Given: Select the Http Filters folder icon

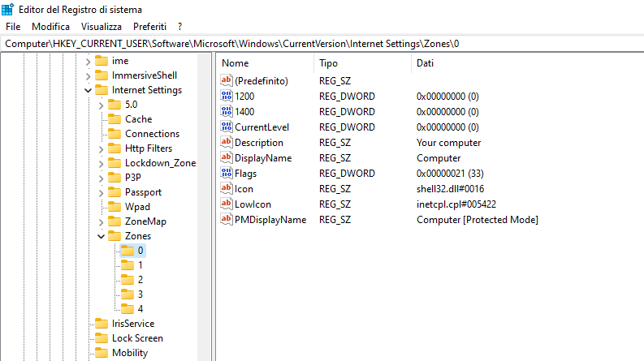Looking at the screenshot, I should tap(115, 148).
